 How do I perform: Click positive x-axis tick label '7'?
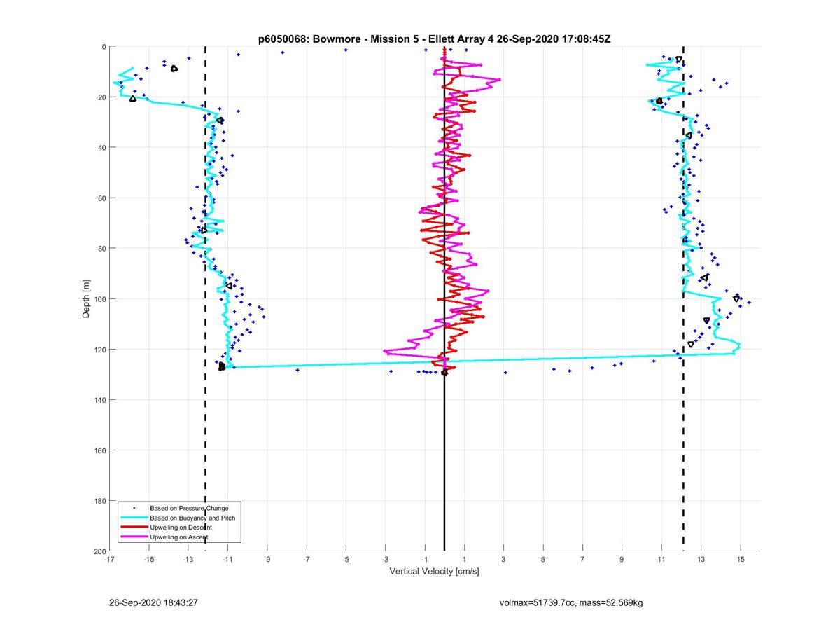point(582,560)
